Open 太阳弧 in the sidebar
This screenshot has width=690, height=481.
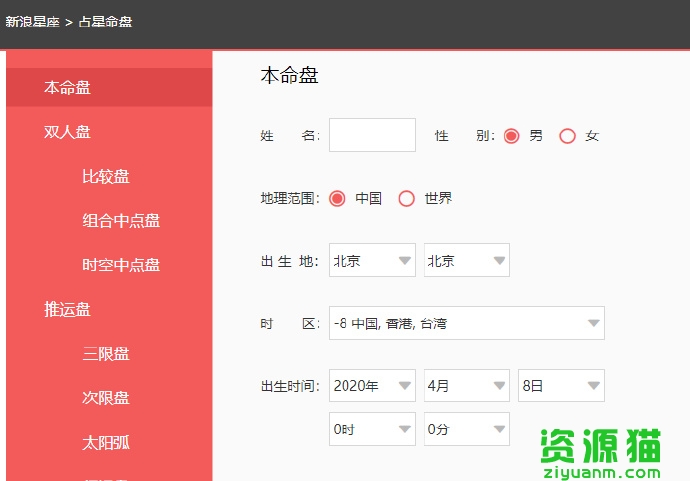click(x=106, y=442)
